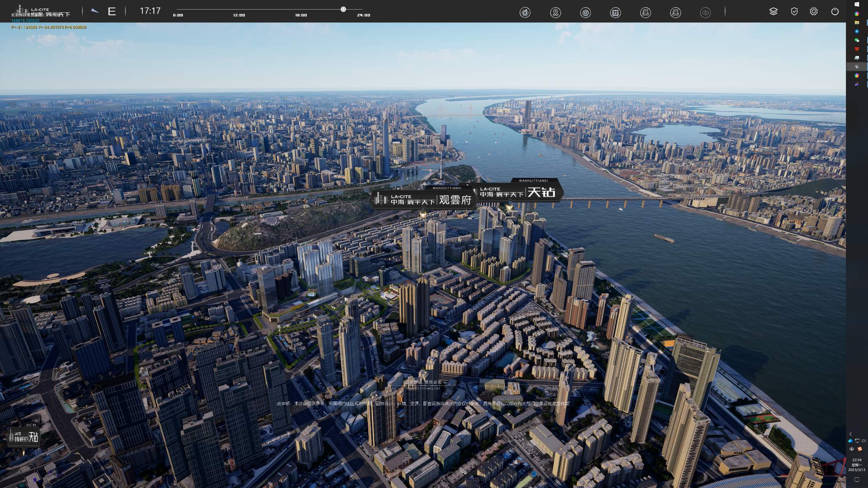
Task: Select the circular rotate view icon
Action: 585,13
